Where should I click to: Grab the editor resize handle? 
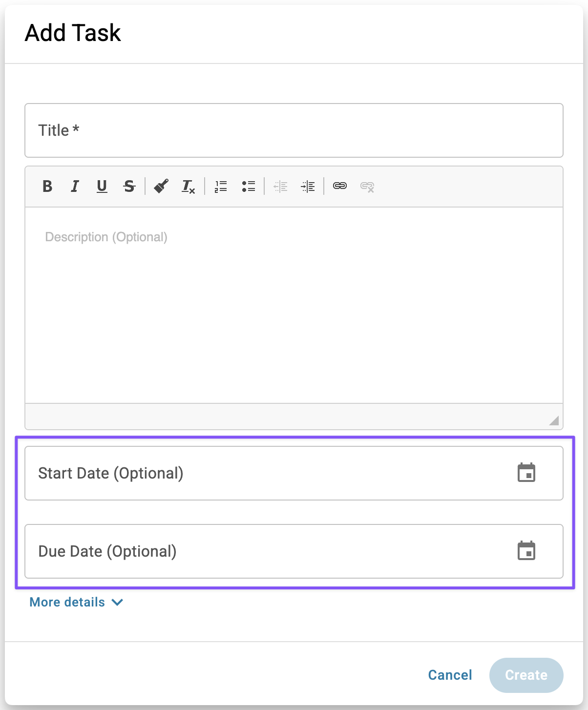554,420
